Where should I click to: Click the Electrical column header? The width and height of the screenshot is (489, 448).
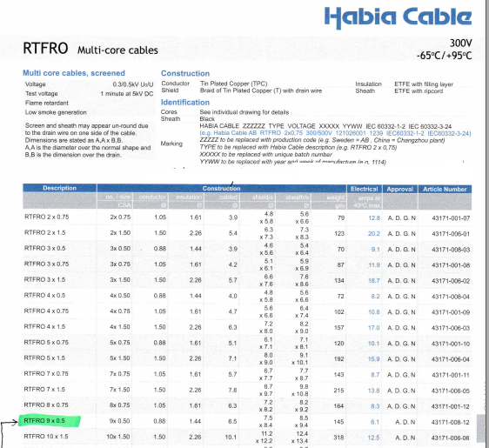click(365, 189)
